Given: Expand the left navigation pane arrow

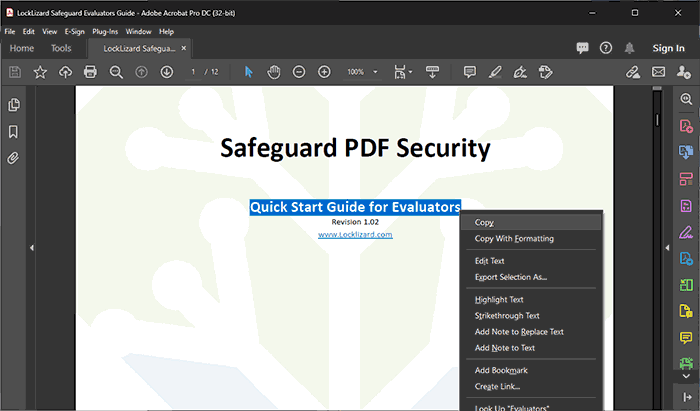Looking at the screenshot, I should point(32,248).
